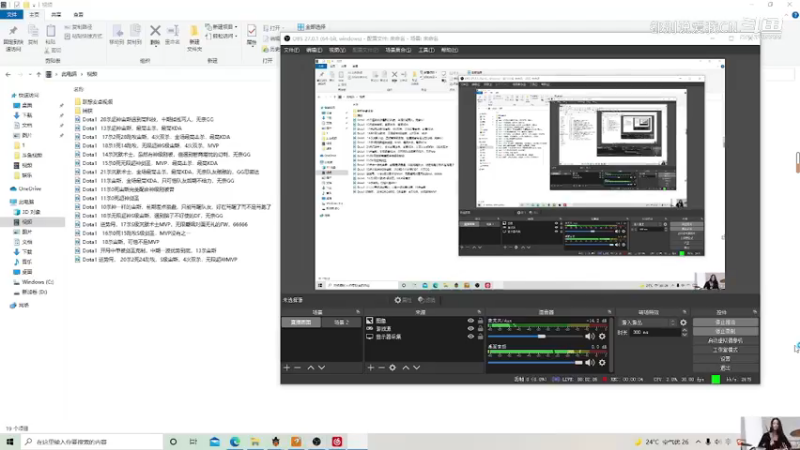Open the scene transition type combo box
The height and width of the screenshot is (450, 800).
647,322
